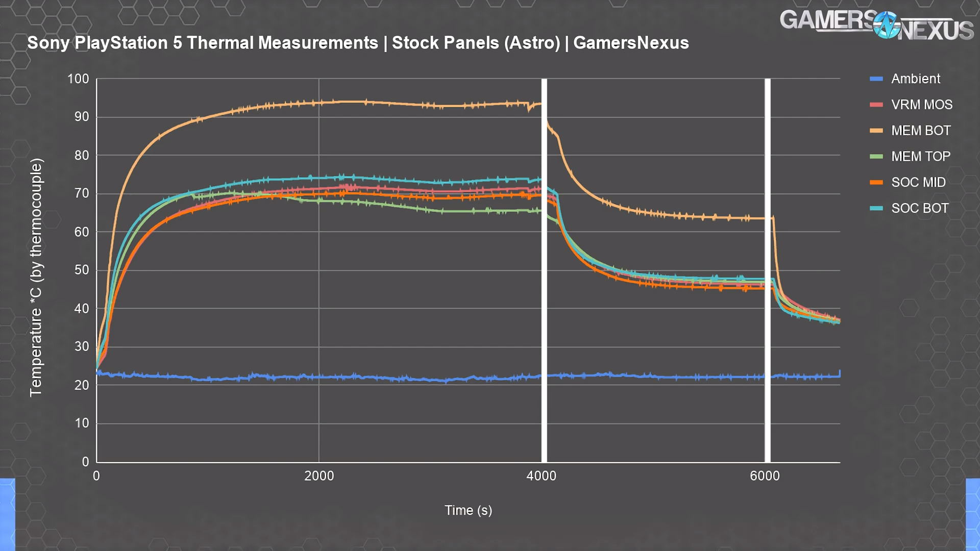The width and height of the screenshot is (980, 551).
Task: Select the SOC MID legend label
Action: pyautogui.click(x=918, y=182)
